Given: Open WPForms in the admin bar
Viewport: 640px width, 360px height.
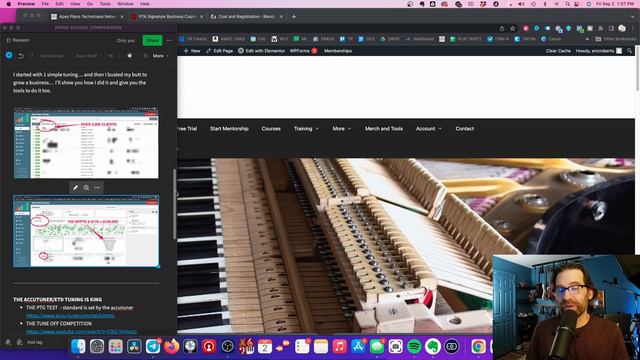Looking at the screenshot, I should coord(303,51).
